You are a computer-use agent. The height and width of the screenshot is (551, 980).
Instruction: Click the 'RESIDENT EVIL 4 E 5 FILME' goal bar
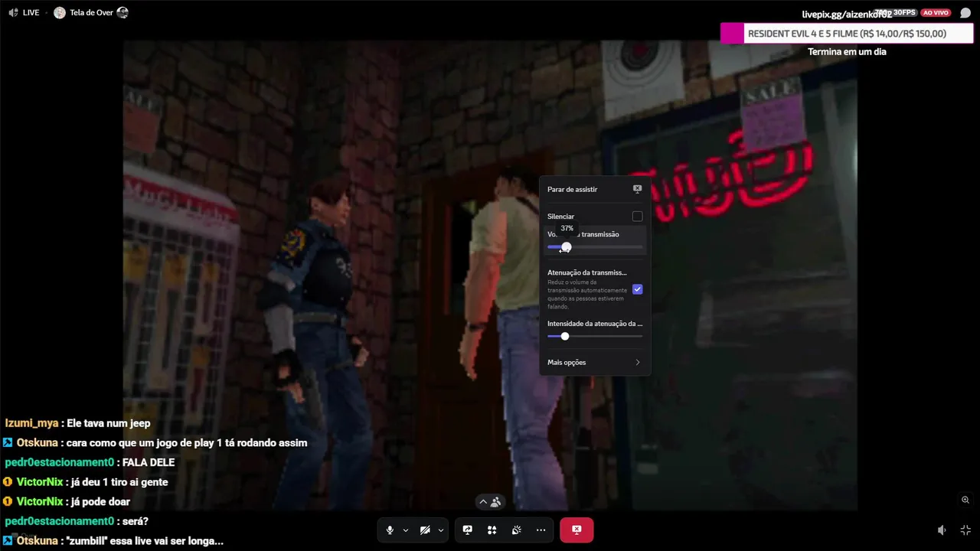[x=847, y=34]
